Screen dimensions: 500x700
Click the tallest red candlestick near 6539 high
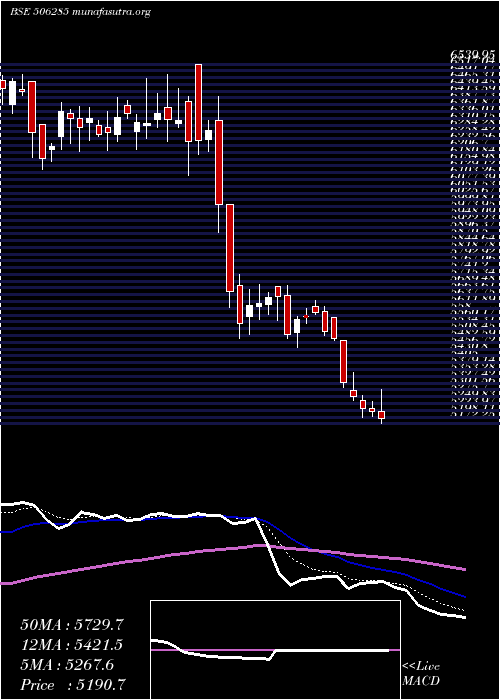coord(198,102)
